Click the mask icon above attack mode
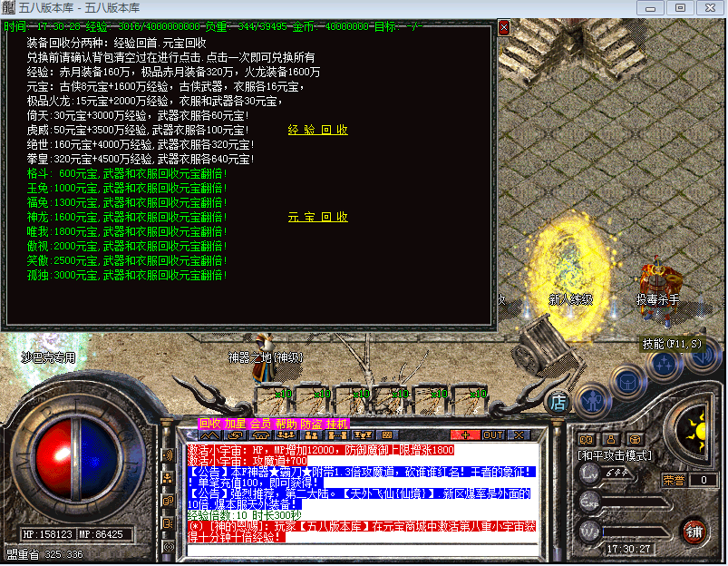 click(x=586, y=439)
